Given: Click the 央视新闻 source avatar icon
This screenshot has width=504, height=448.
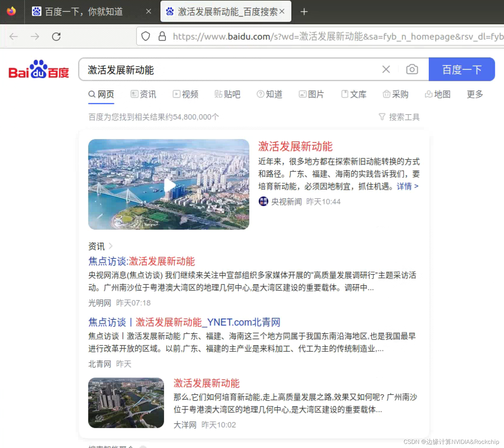Looking at the screenshot, I should pyautogui.click(x=263, y=201).
